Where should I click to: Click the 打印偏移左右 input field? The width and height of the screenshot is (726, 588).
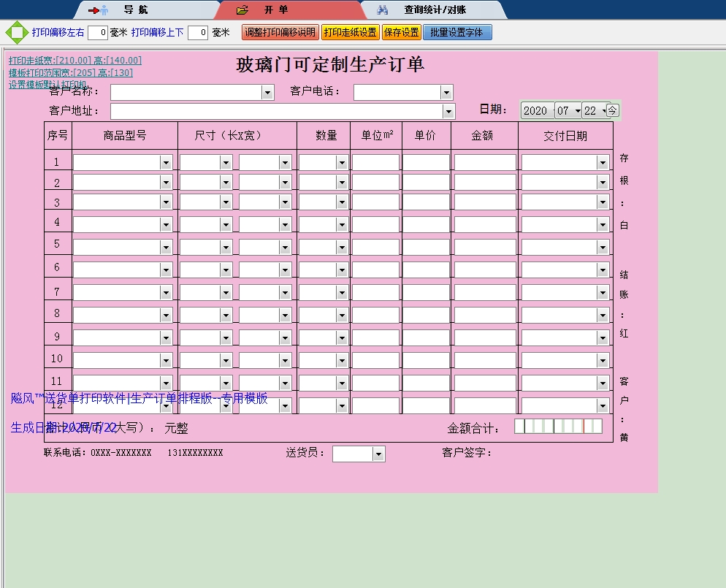coord(98,32)
